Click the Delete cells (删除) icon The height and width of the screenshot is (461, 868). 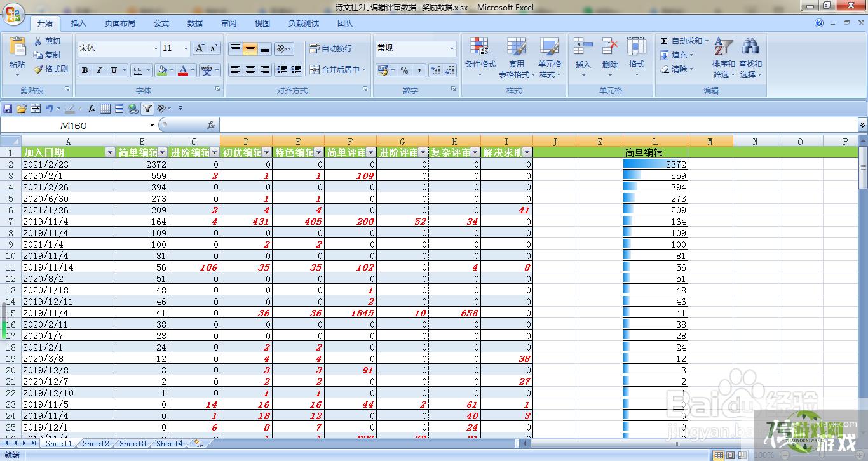click(x=609, y=47)
